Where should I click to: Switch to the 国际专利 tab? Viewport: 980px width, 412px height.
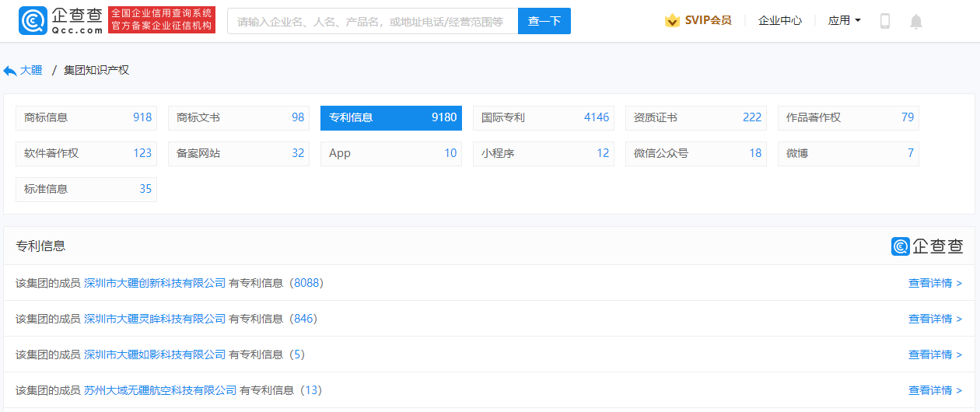[x=544, y=118]
